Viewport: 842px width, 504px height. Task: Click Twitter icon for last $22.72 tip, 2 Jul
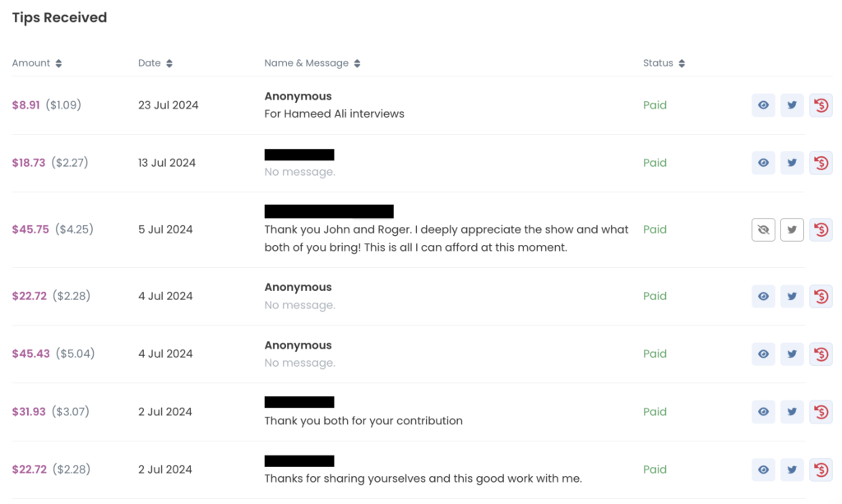tap(792, 469)
